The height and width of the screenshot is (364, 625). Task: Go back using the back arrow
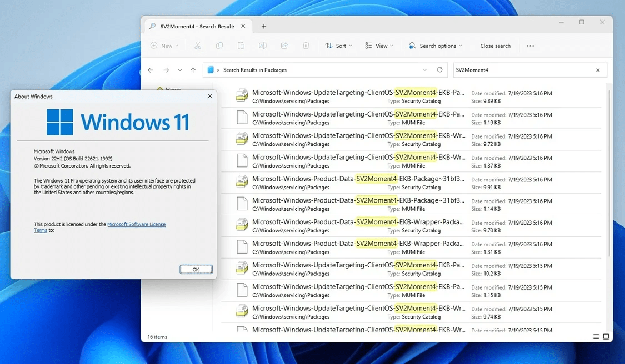point(150,70)
